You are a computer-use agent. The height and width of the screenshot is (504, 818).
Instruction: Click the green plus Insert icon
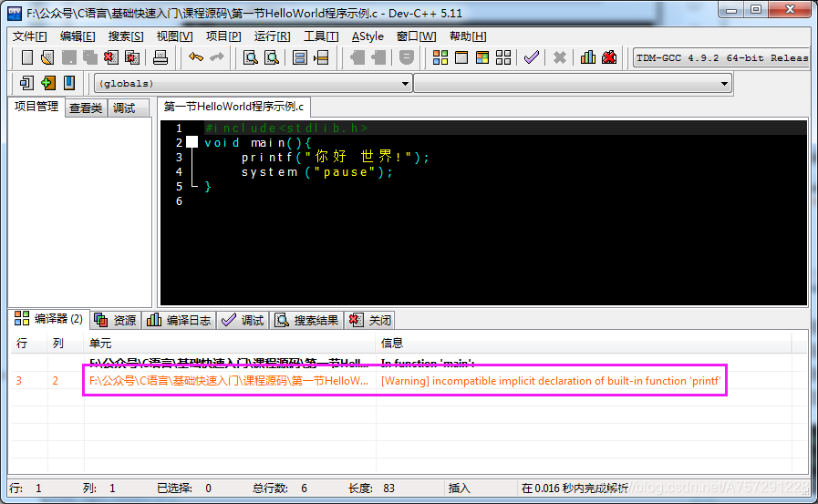pyautogui.click(x=47, y=83)
